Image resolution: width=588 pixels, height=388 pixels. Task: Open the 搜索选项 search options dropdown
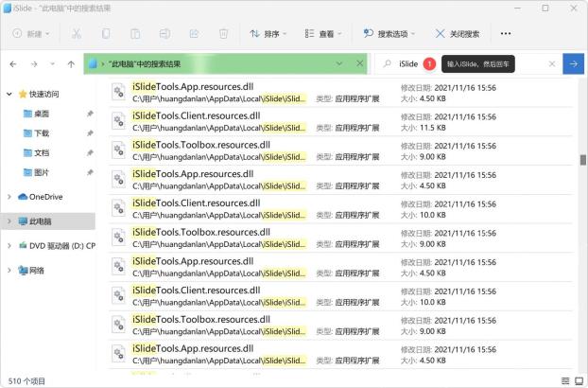[389, 34]
